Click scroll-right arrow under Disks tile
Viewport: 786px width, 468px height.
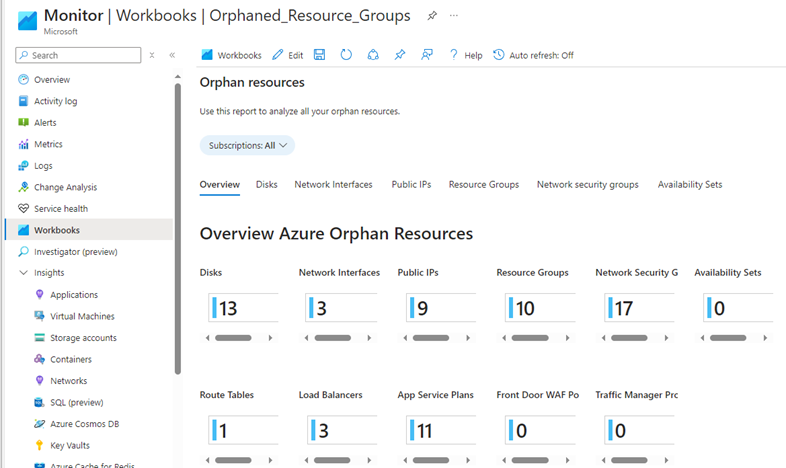pyautogui.click(x=270, y=338)
